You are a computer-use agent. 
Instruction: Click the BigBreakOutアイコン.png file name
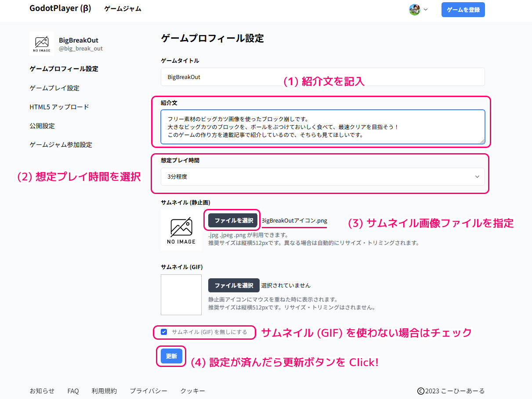click(294, 220)
